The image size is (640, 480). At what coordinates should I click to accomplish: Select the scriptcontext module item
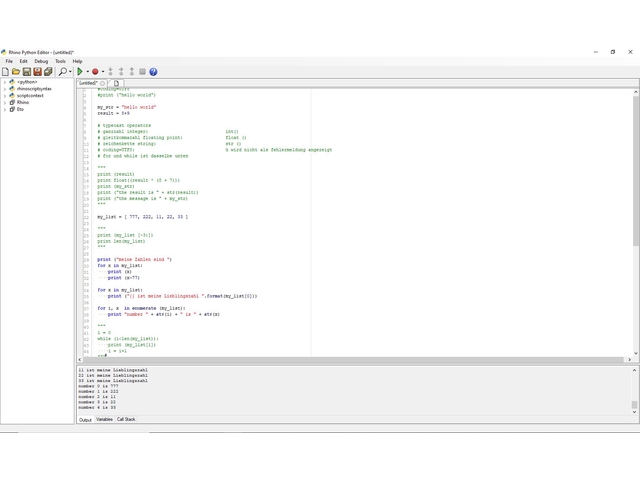coord(30,96)
